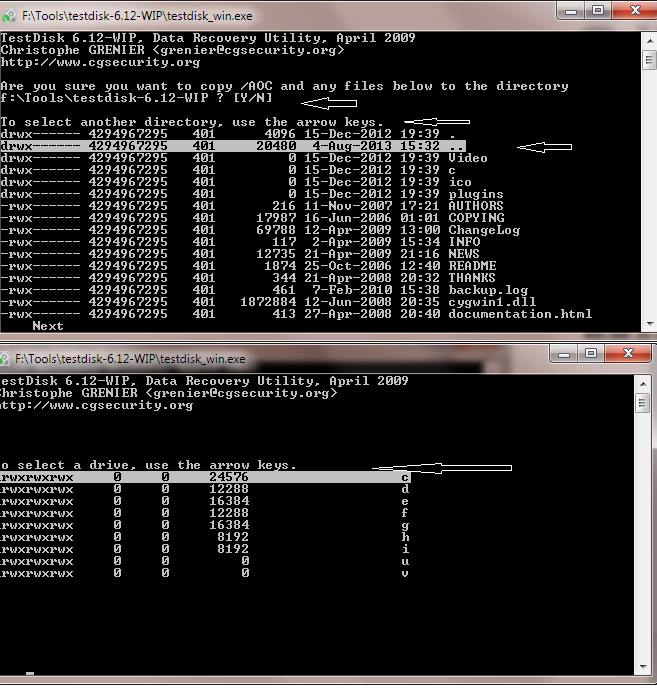Image resolution: width=657 pixels, height=688 pixels.
Task: Click the THANKS file row
Action: [x=248, y=278]
